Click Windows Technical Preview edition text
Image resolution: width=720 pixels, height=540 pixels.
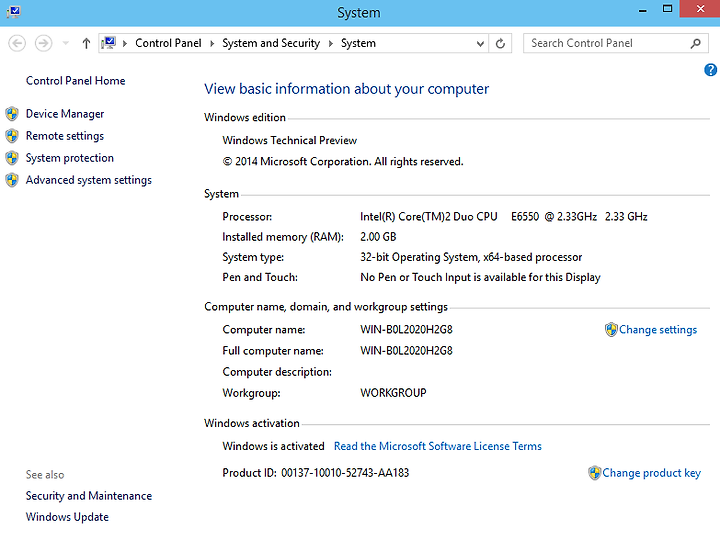(x=289, y=141)
